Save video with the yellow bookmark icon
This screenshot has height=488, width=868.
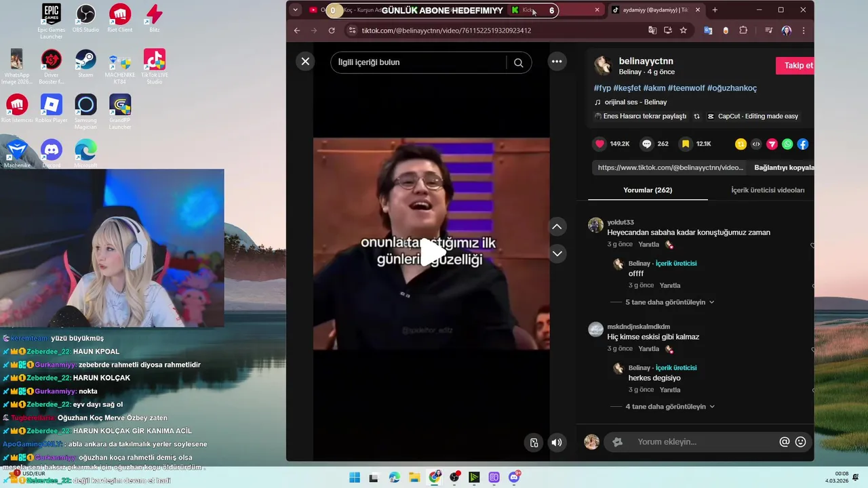[686, 144]
